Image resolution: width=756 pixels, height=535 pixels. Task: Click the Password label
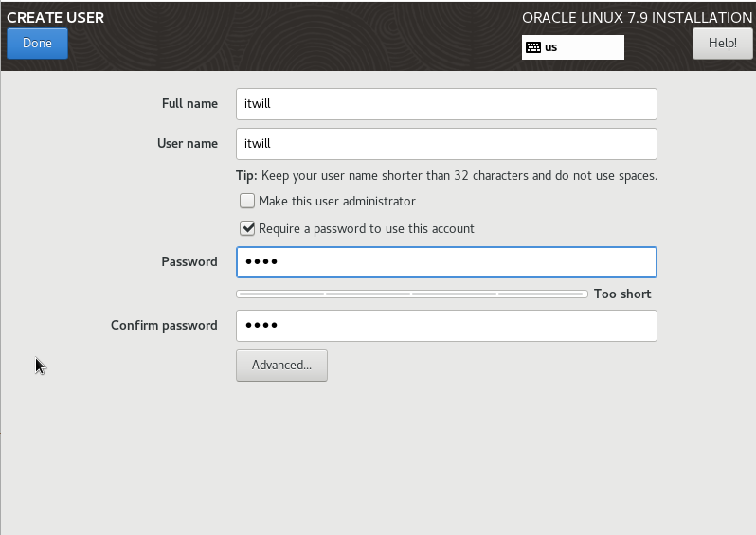pos(189,261)
